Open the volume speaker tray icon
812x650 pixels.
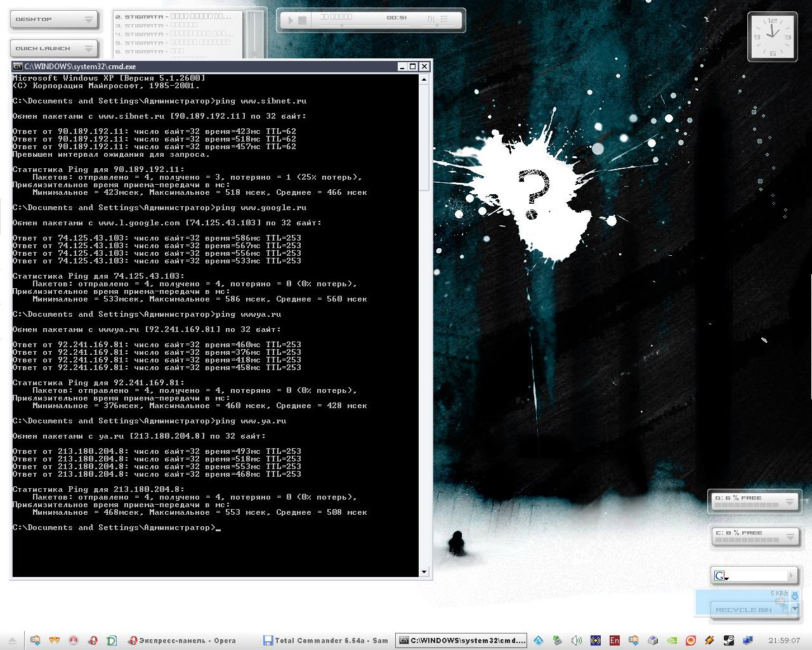(576, 640)
